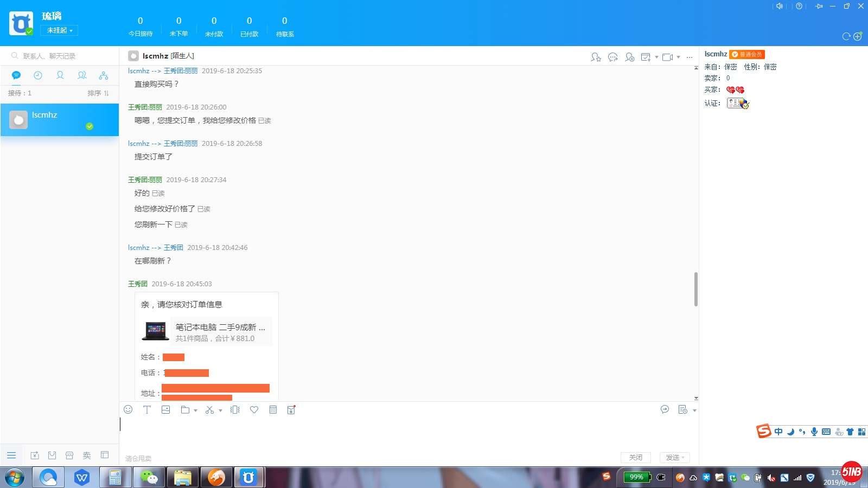Switch to the friends contact tab

click(x=60, y=75)
